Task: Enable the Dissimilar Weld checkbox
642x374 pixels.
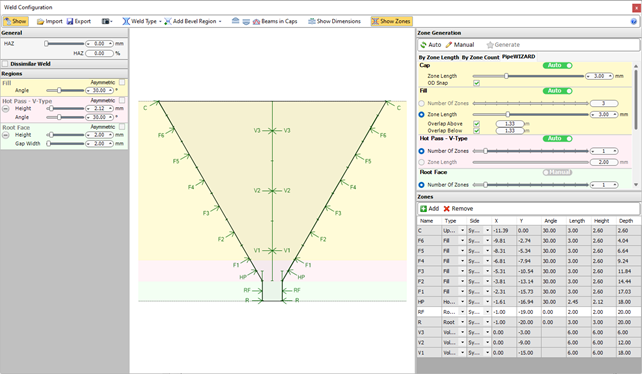Action: pos(5,64)
